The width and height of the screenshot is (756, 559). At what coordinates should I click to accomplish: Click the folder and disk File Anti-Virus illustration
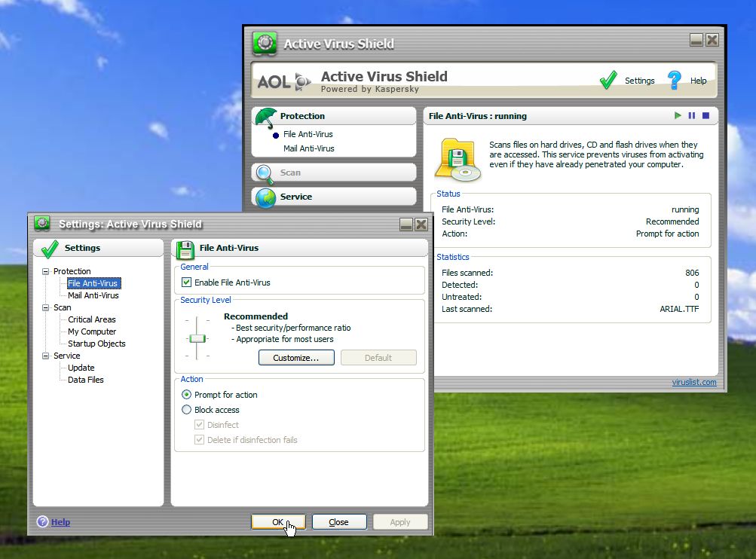pyautogui.click(x=458, y=160)
